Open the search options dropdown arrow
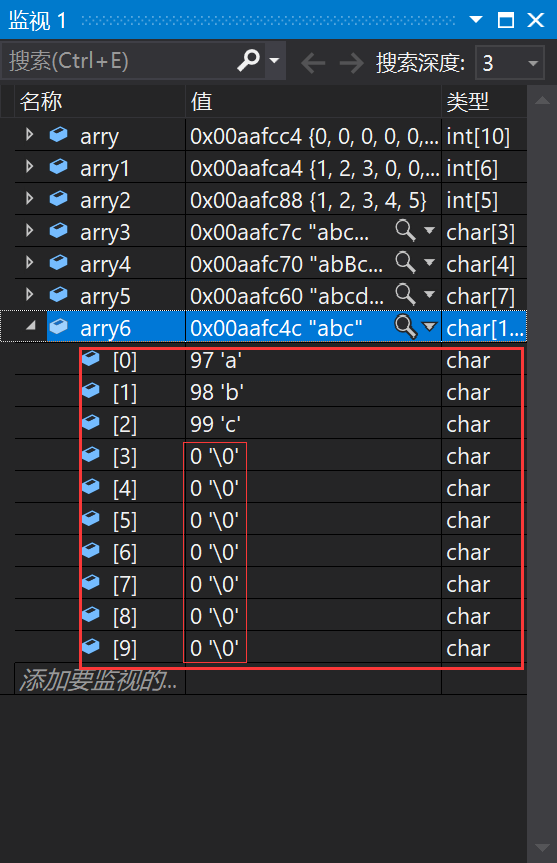 pyautogui.click(x=274, y=61)
